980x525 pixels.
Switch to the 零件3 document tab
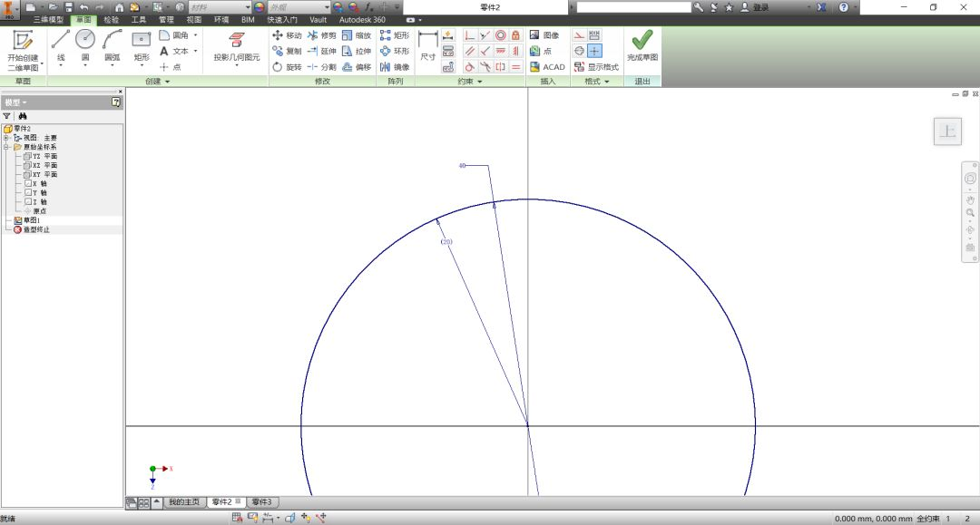[262, 502]
